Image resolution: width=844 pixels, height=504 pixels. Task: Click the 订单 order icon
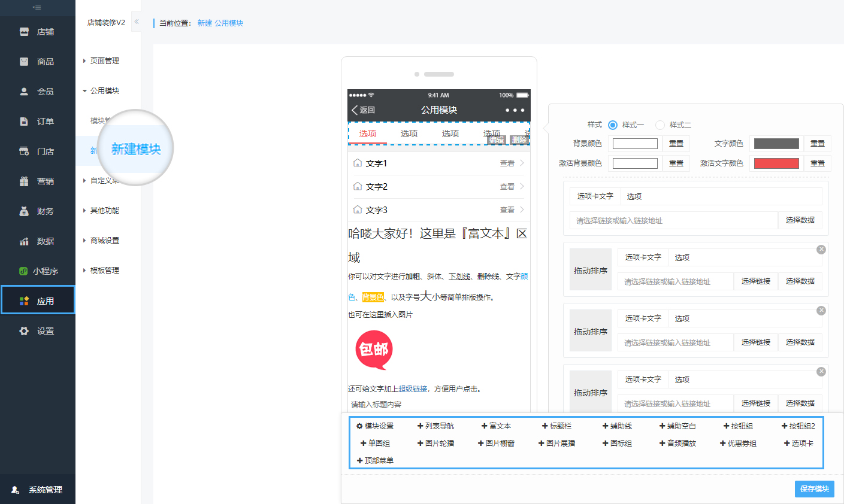24,122
